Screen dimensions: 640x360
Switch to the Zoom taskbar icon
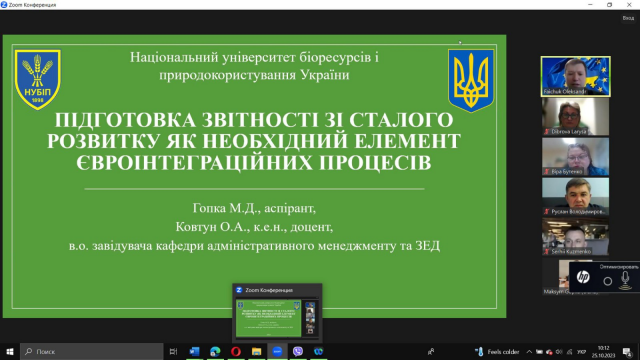[x=277, y=351]
